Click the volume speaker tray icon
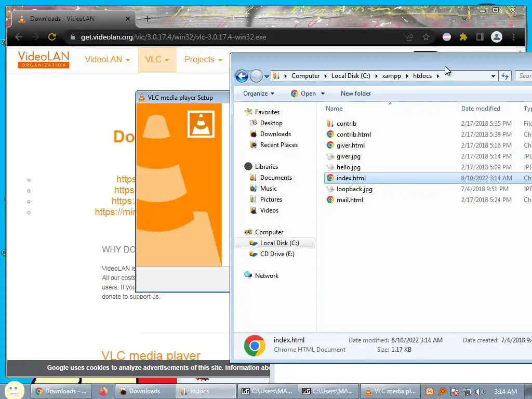The width and height of the screenshot is (532, 399). 479,392
